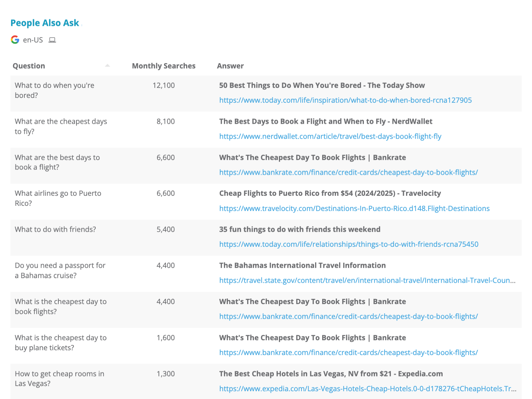Click the Google logo icon
The width and height of the screenshot is (532, 399).
click(15, 40)
